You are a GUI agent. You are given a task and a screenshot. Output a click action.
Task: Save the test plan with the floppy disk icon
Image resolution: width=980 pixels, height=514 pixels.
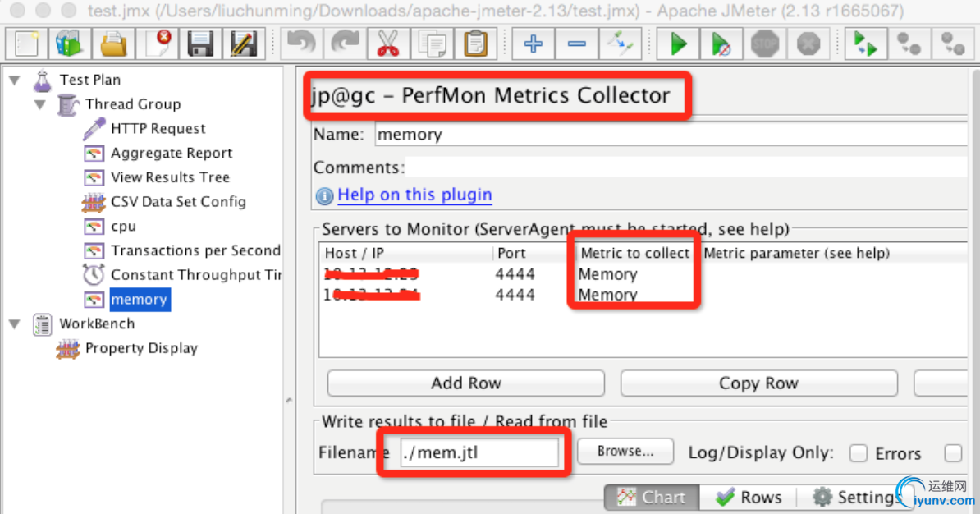coord(200,44)
